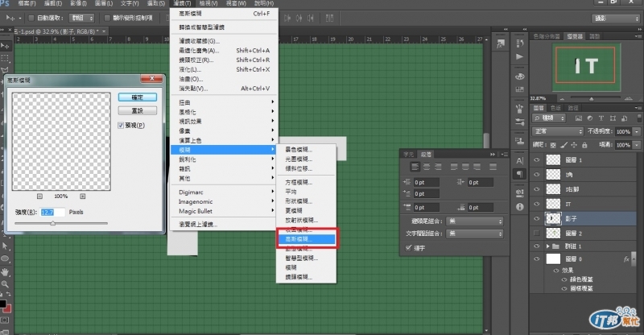Lock all padlock icon
The width and height of the screenshot is (644, 335).
point(584,145)
